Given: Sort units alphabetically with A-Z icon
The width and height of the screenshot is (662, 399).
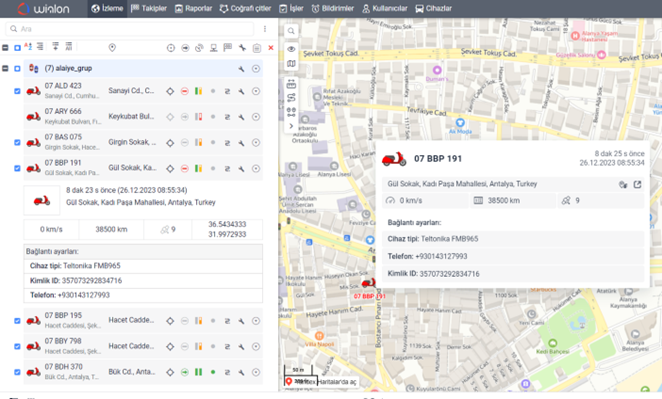Looking at the screenshot, I should pyautogui.click(x=28, y=46).
